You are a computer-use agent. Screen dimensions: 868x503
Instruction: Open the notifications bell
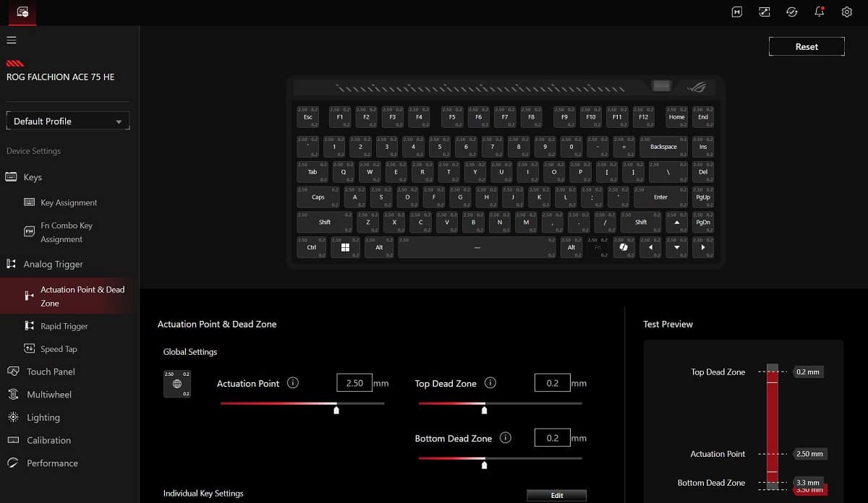click(820, 12)
